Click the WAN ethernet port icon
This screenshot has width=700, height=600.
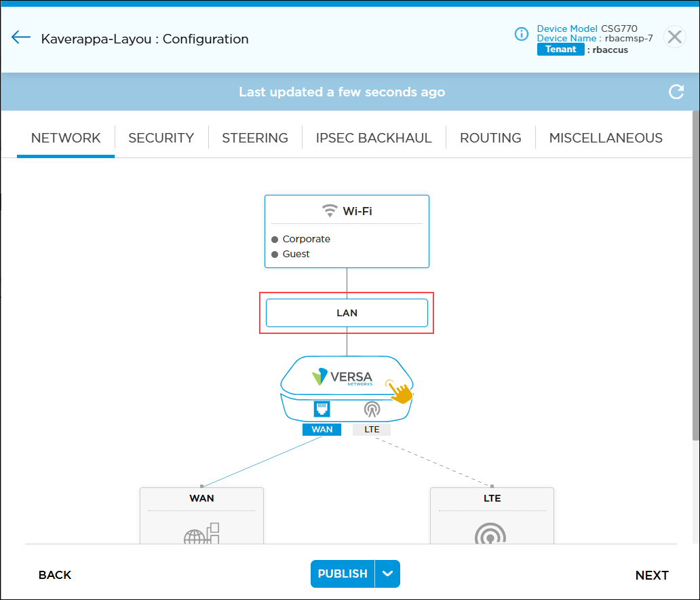click(322, 409)
